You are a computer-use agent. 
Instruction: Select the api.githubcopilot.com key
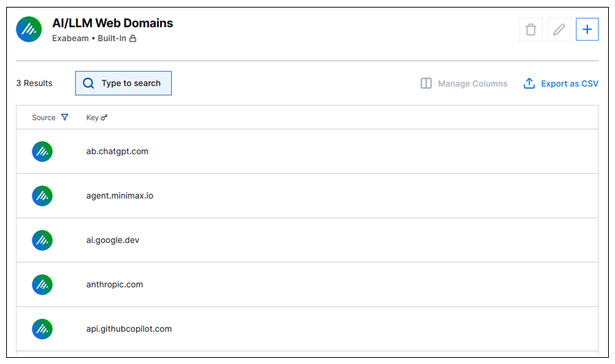pos(129,329)
